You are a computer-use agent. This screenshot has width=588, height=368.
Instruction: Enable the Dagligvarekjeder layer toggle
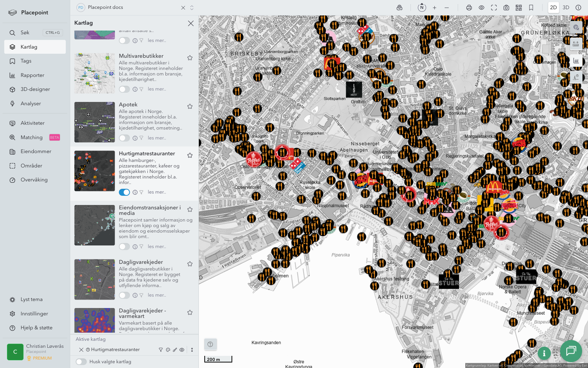pyautogui.click(x=124, y=295)
